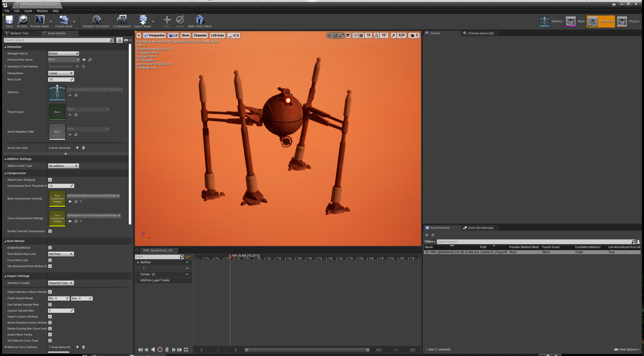Toggle Import Bone Tracks checkbox

50,335
